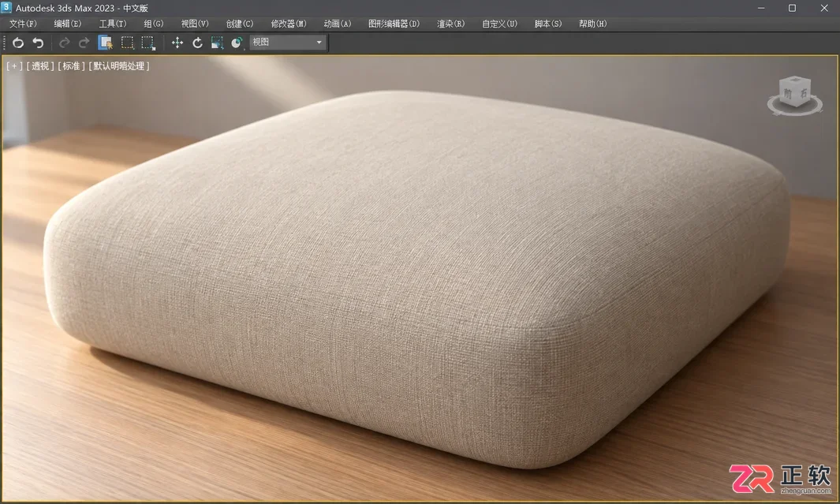Open the 透视 viewport label menu
Viewport: 840px width, 504px height.
(x=40, y=66)
